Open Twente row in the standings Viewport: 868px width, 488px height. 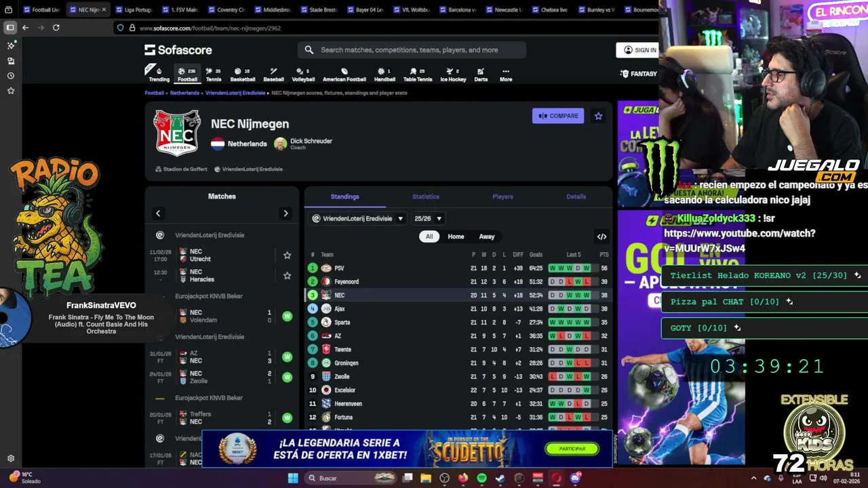coord(458,349)
